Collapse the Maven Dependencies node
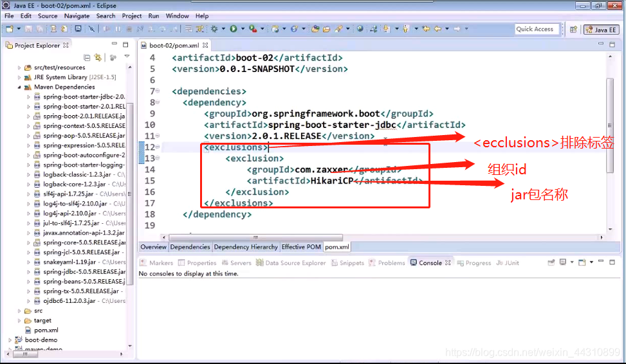This screenshot has height=364, width=626. pyautogui.click(x=19, y=87)
